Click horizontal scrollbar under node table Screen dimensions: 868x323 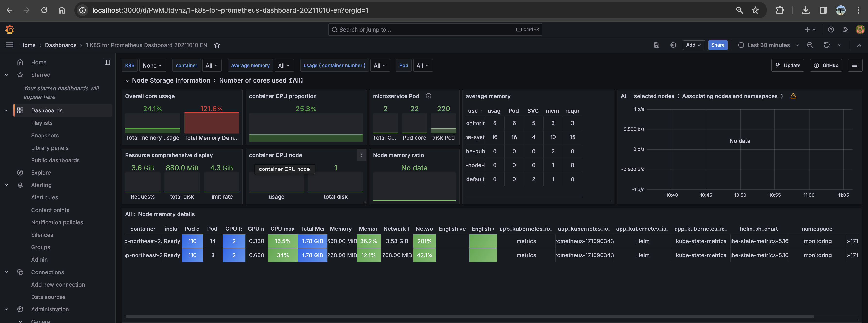click(469, 317)
